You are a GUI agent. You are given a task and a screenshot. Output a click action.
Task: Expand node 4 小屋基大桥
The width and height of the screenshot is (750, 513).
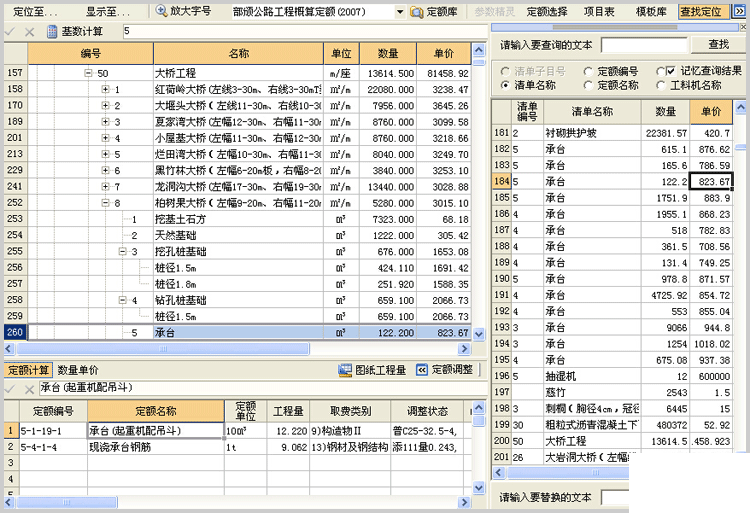tap(105, 138)
